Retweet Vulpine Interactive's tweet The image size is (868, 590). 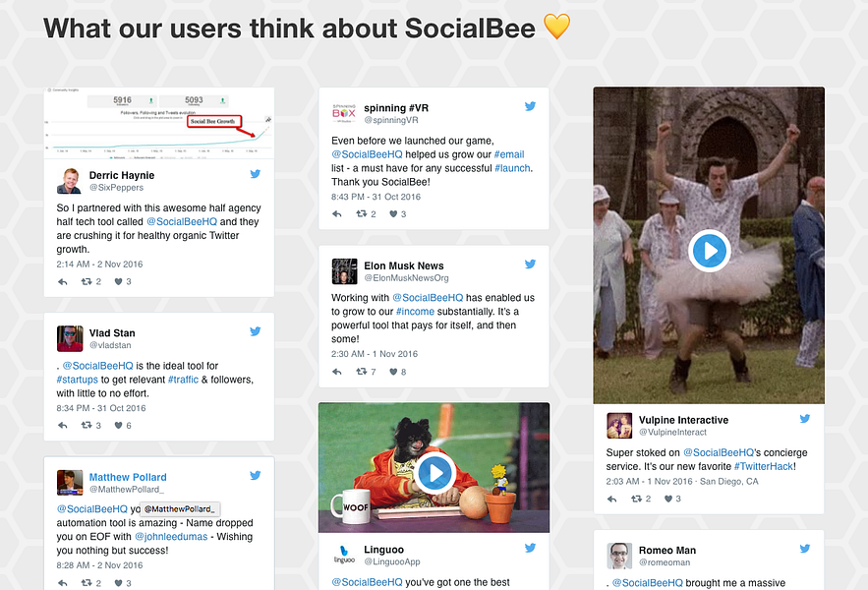(x=637, y=499)
